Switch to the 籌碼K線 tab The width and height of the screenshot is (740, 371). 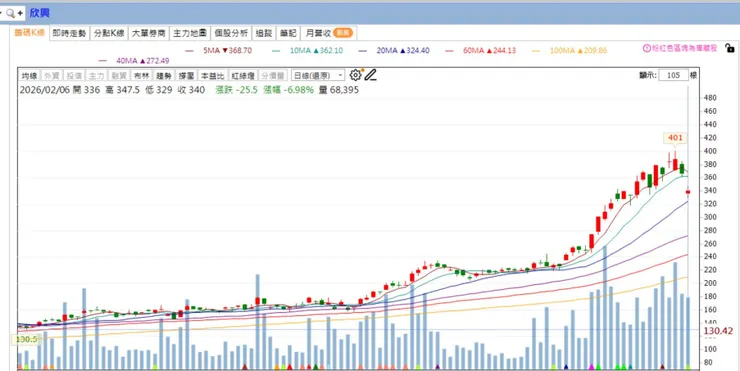coord(29,33)
